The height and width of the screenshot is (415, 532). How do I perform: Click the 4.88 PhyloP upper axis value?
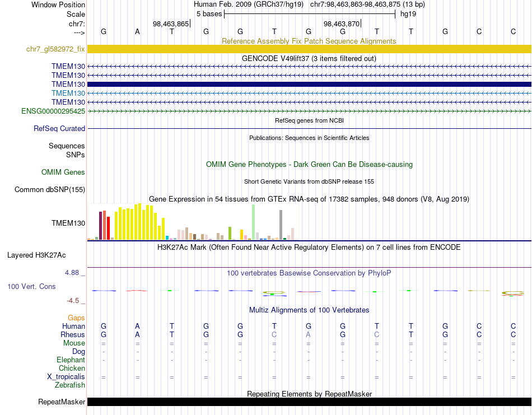click(x=72, y=273)
